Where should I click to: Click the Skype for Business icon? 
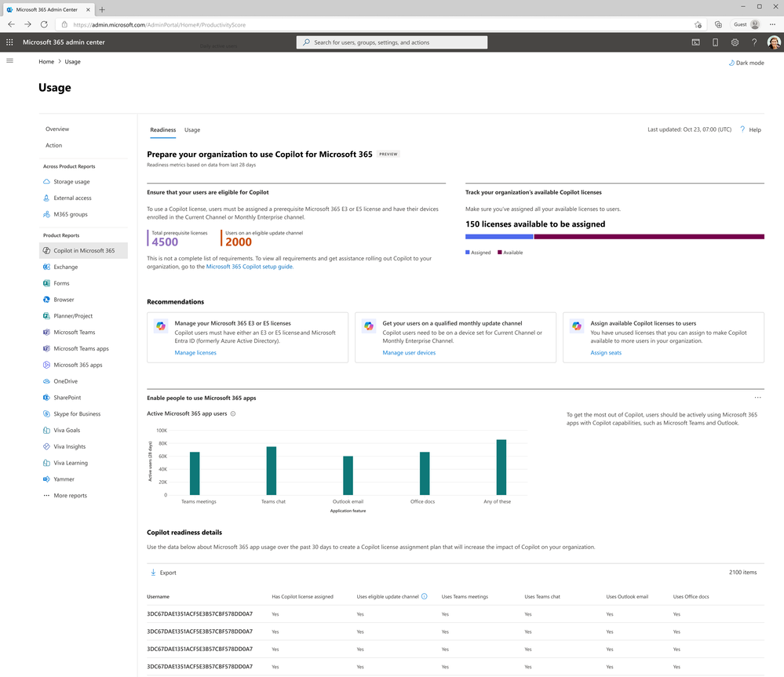click(46, 414)
